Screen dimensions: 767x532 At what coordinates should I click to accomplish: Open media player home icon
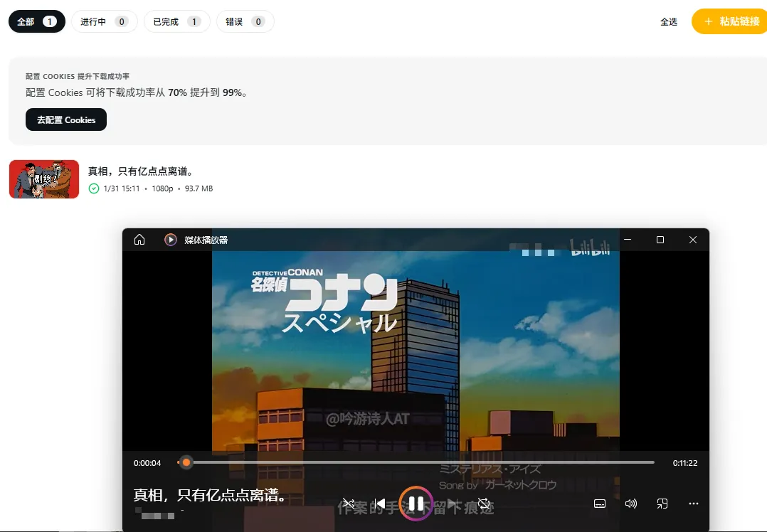coord(139,240)
